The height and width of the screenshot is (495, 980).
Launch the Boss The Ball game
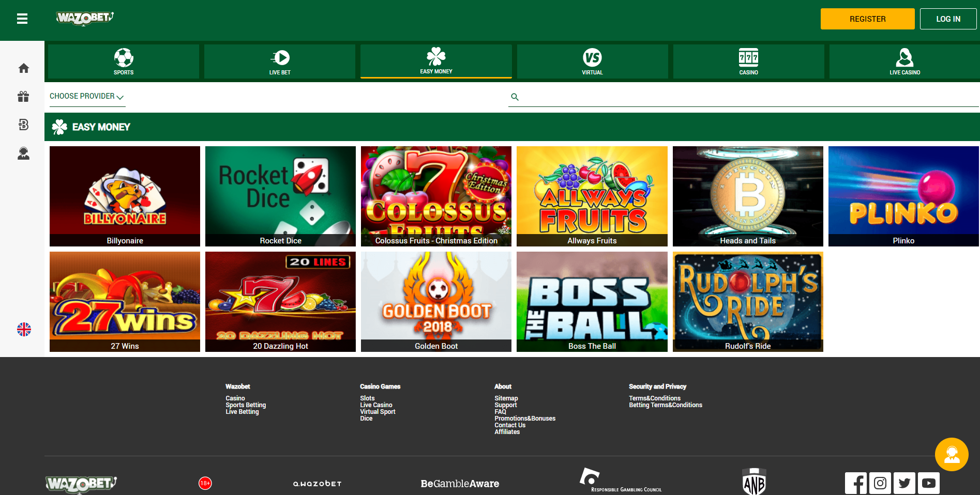tap(592, 302)
